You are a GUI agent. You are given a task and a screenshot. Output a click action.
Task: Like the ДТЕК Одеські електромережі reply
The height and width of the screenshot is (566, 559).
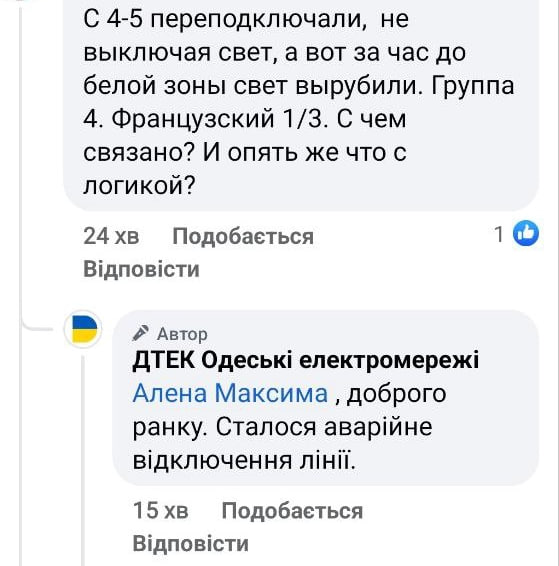[292, 511]
